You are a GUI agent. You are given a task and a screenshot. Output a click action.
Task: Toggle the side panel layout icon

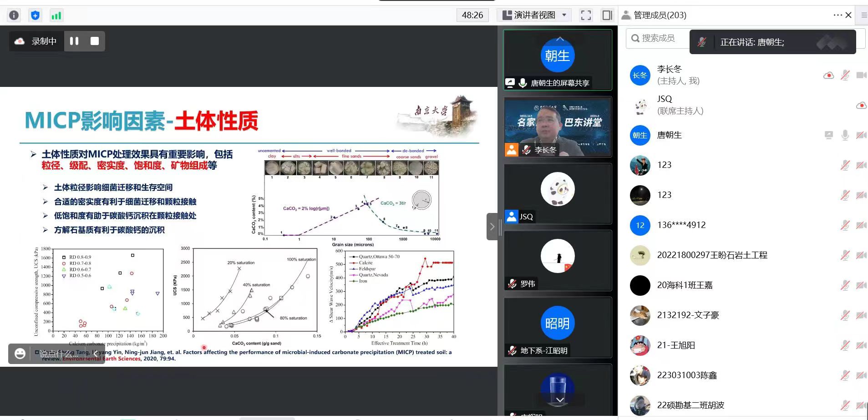(607, 15)
